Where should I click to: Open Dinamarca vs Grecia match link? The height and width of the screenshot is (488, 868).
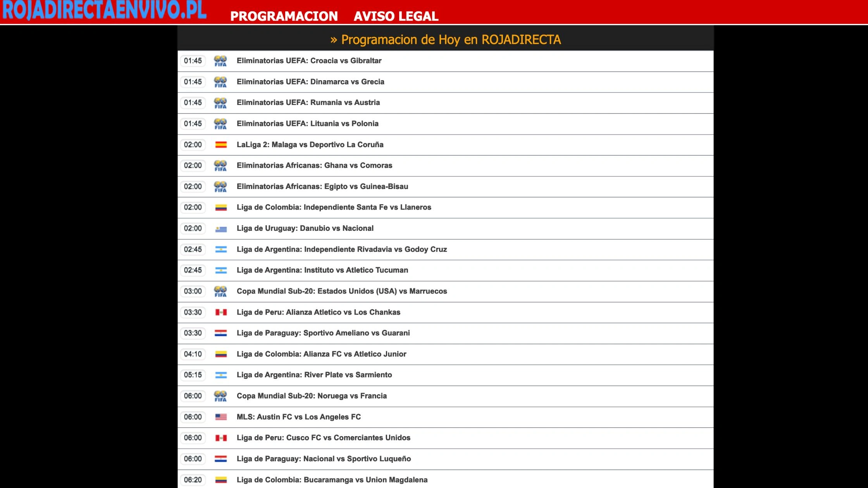tap(310, 82)
